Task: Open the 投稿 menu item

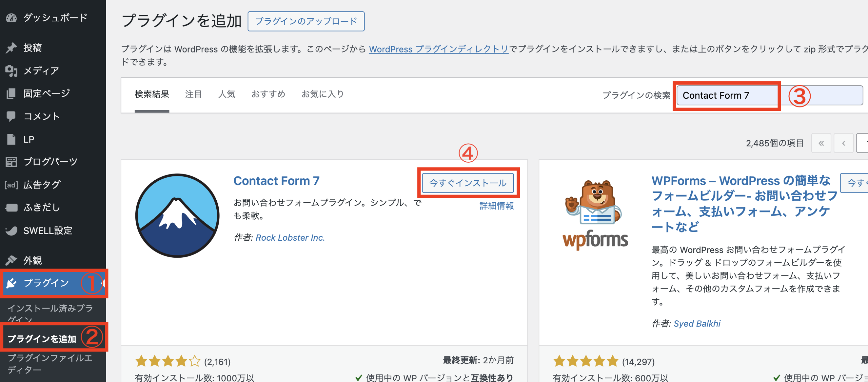Action: [53, 48]
